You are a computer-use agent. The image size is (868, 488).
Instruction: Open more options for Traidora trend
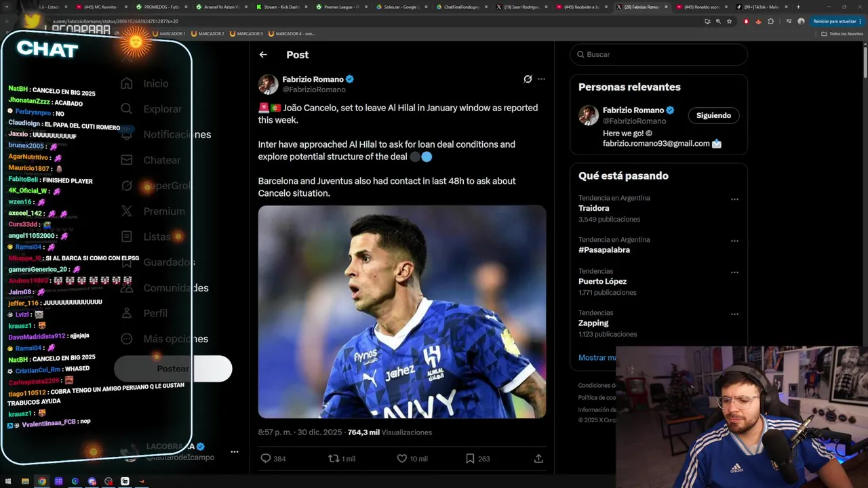click(734, 199)
